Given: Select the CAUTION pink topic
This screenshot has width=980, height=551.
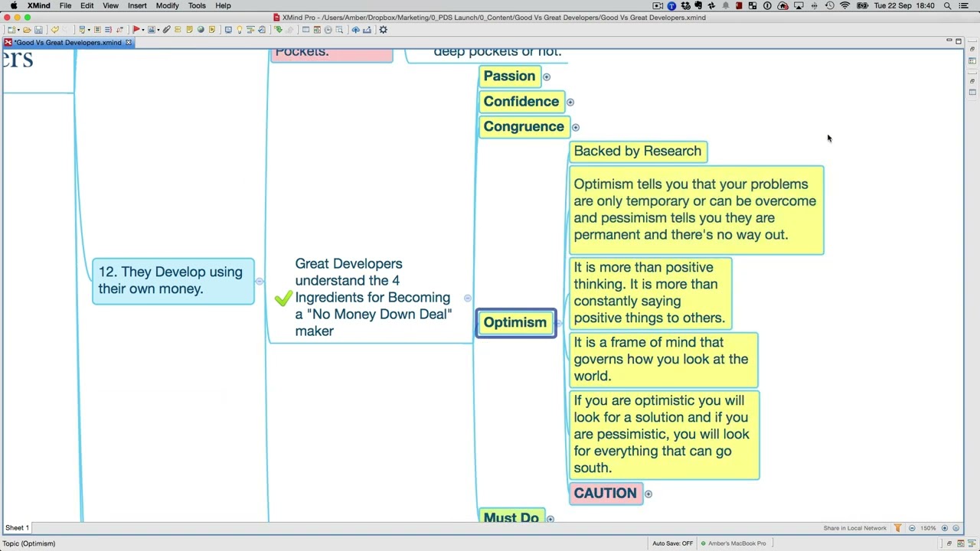Looking at the screenshot, I should pos(605,494).
